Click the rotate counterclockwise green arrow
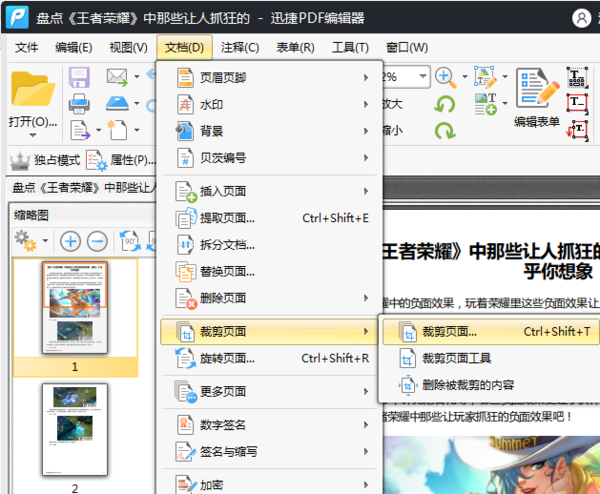600x494 pixels. click(x=445, y=104)
